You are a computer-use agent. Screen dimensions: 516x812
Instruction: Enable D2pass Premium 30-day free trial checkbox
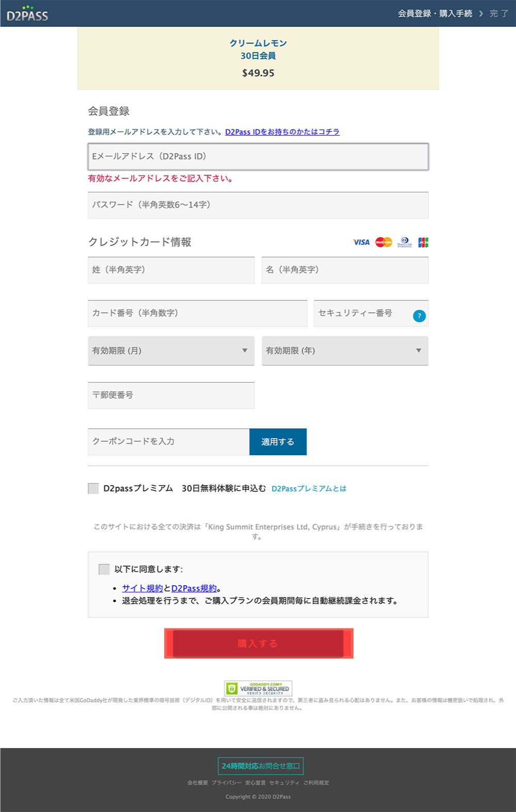(x=93, y=488)
